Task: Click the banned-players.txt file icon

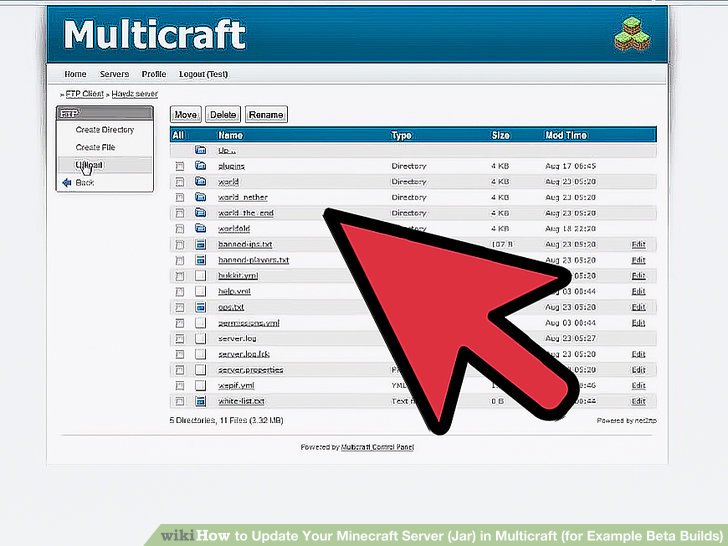Action: (x=200, y=260)
